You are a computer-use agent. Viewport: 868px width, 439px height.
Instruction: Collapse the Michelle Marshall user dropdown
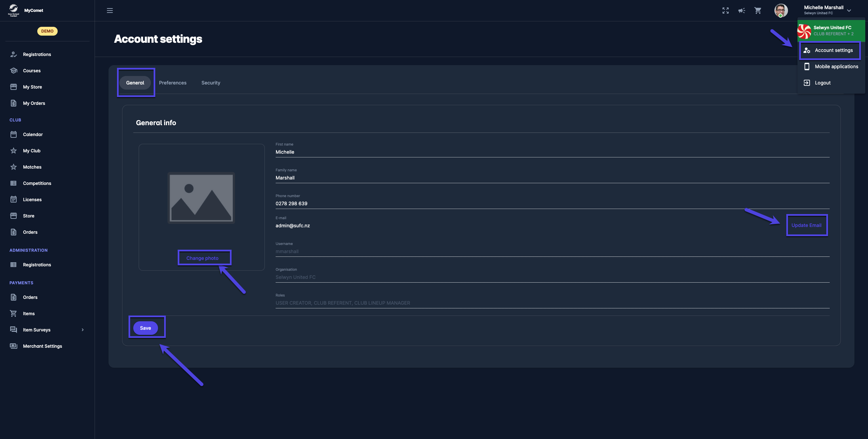point(849,11)
